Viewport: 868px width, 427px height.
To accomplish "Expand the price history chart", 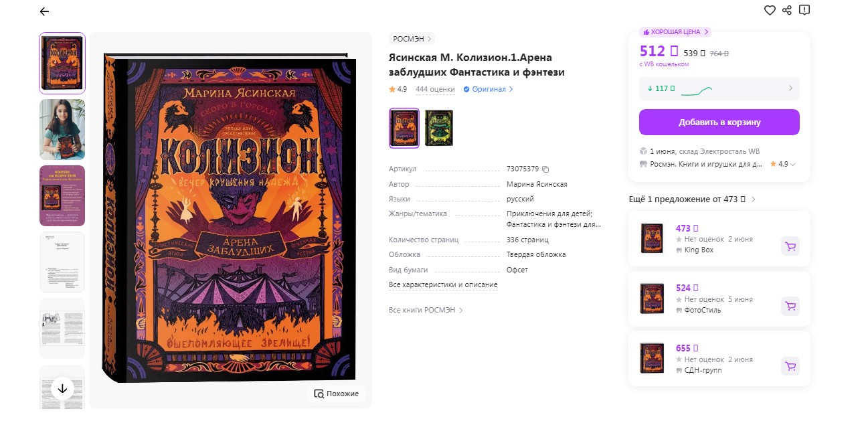I will pos(719,88).
